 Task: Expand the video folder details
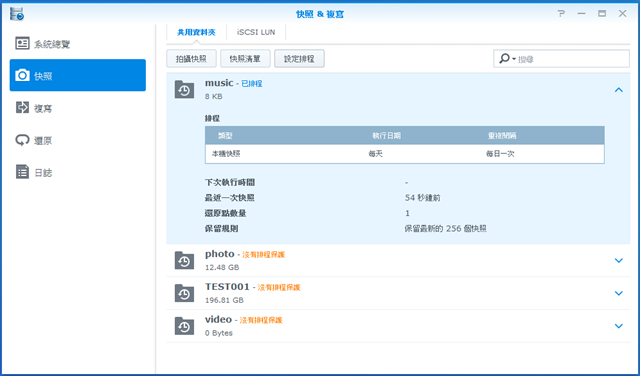tap(618, 326)
